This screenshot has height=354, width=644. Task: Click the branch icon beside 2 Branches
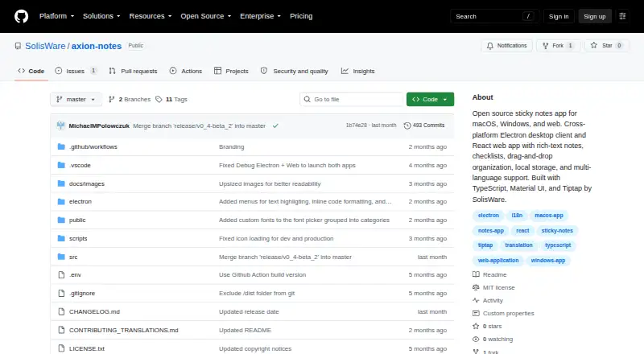(x=111, y=100)
